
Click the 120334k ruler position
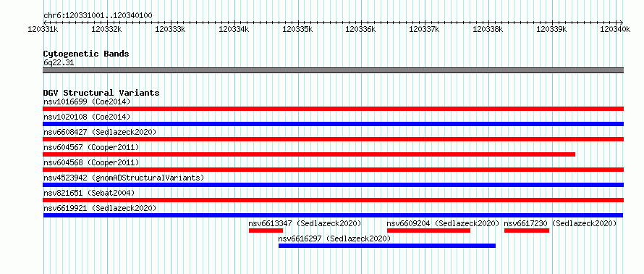234,29
